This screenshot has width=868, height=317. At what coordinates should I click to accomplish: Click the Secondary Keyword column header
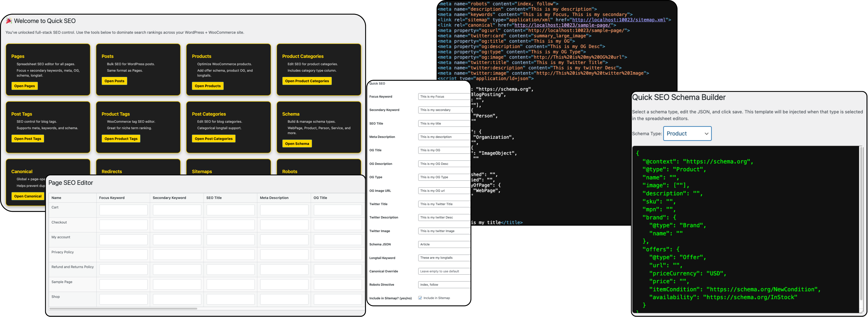169,198
